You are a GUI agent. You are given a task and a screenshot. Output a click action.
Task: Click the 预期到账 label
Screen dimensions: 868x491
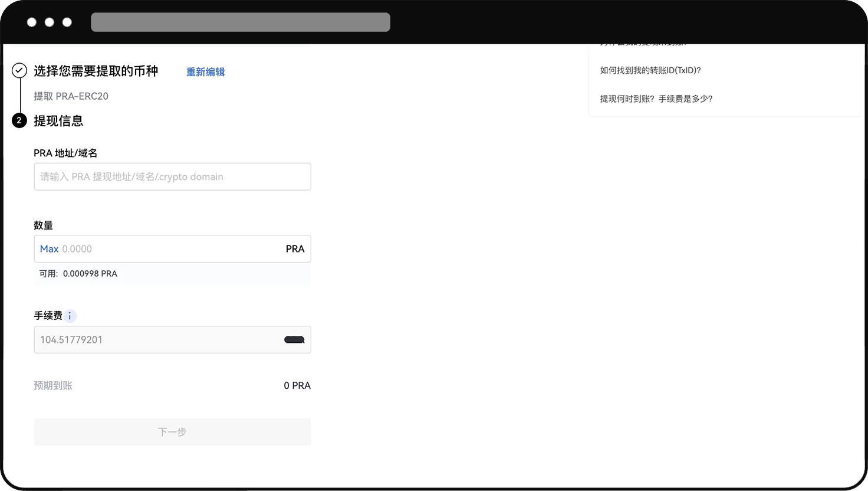53,385
